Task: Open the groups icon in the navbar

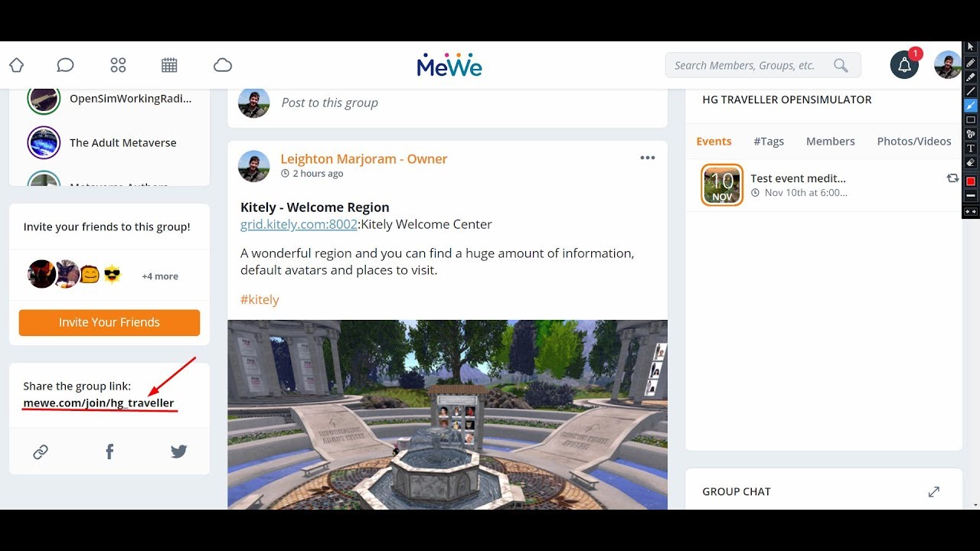Action: coord(118,65)
